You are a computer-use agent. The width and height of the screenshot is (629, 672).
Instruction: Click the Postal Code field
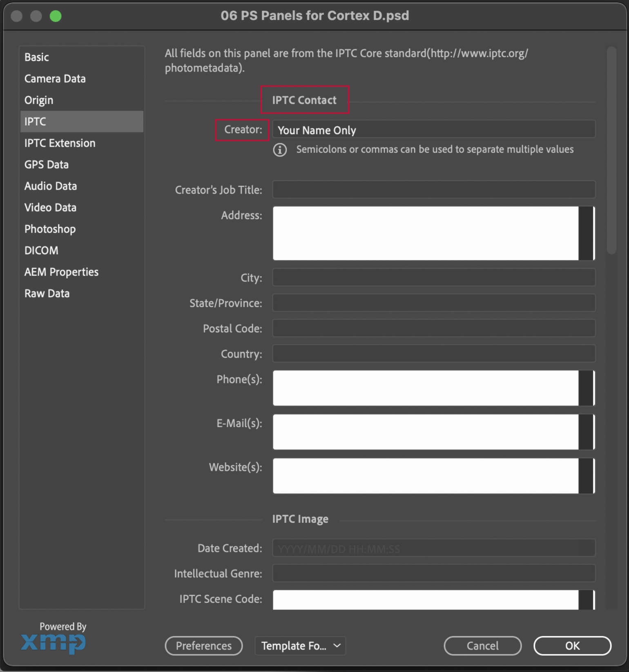click(434, 328)
